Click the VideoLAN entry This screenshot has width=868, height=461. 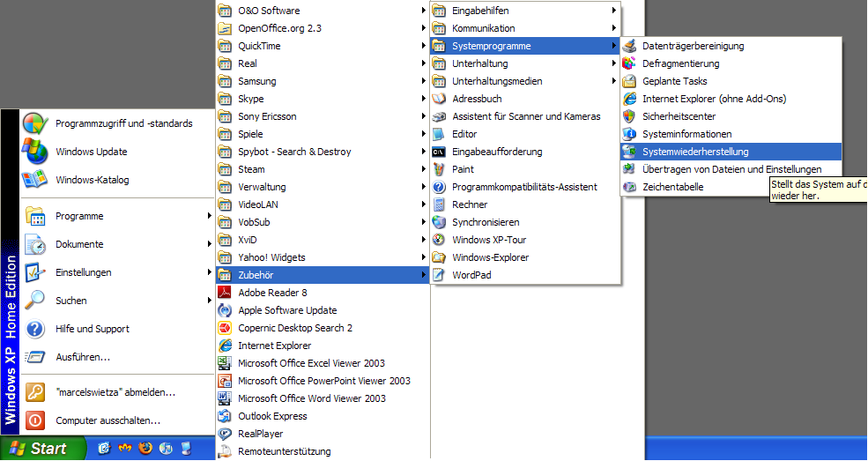coord(323,204)
